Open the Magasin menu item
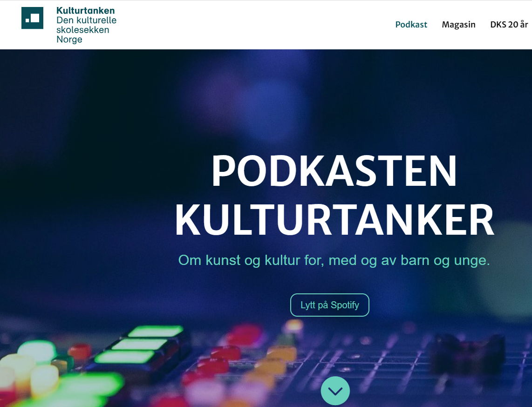Image resolution: width=532 pixels, height=407 pixels. 458,24
